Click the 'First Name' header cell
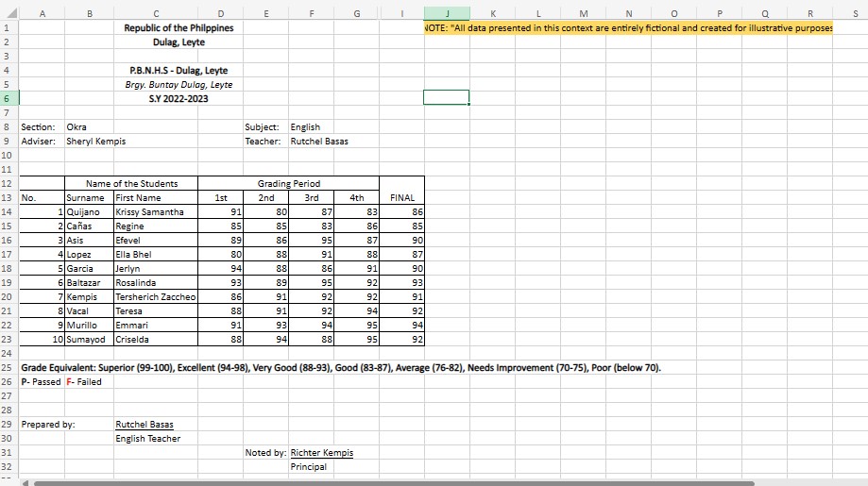The width and height of the screenshot is (868, 486). (156, 197)
